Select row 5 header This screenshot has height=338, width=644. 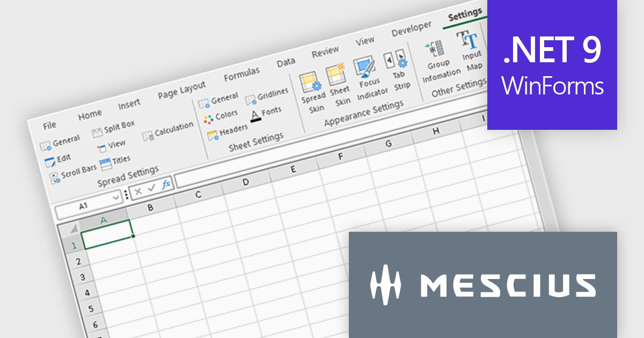[90, 309]
